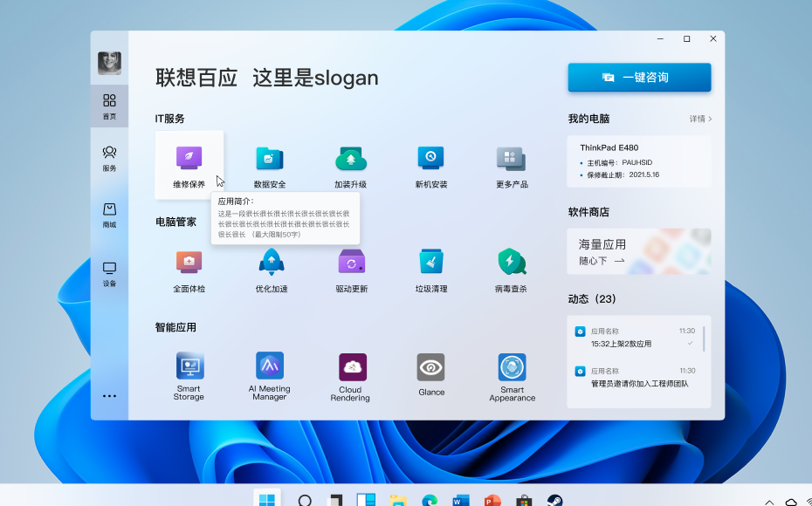Open taskbar Search
Image resolution: width=812 pixels, height=506 pixels.
tap(305, 500)
